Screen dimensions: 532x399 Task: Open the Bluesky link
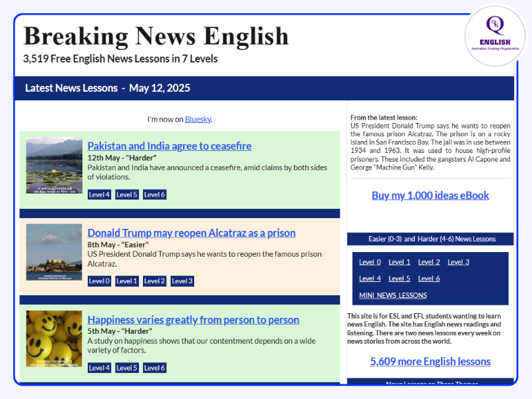tap(198, 120)
